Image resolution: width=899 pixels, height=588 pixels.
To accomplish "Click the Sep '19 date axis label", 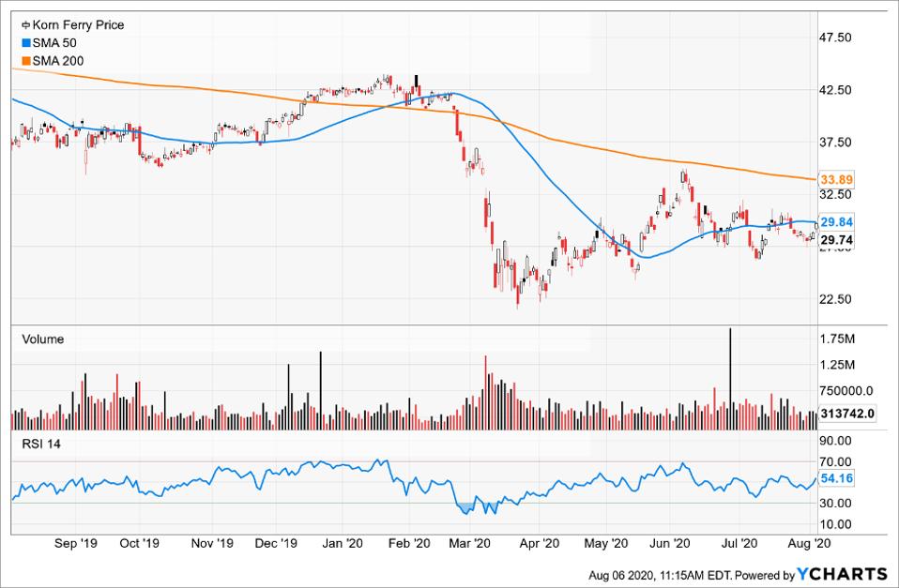I will 76,544.
